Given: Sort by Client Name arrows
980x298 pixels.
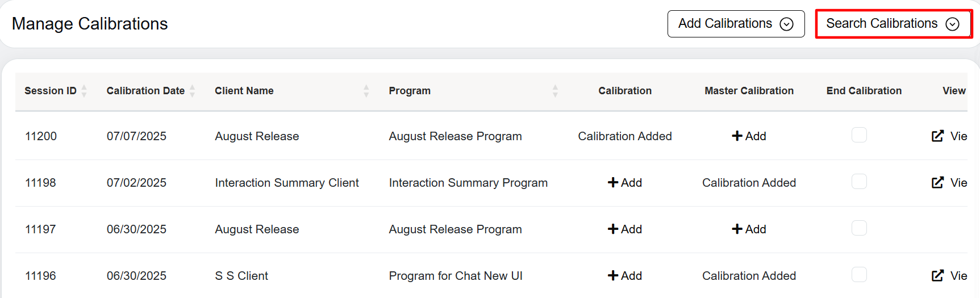Looking at the screenshot, I should (x=366, y=91).
